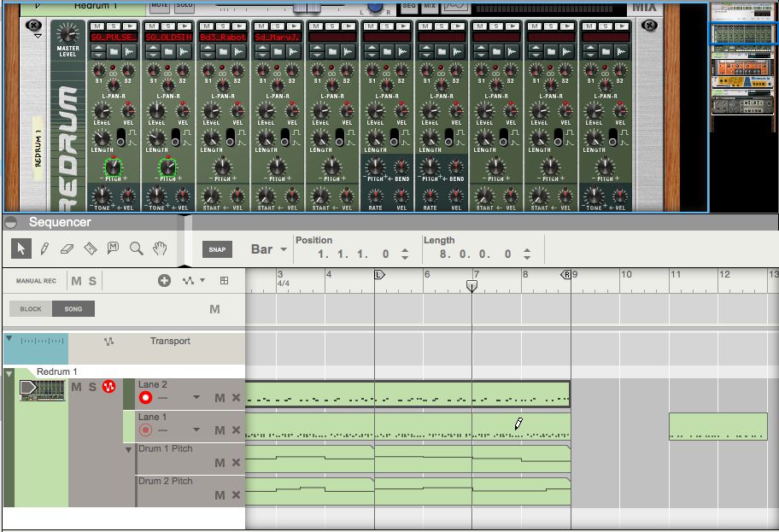Select the Hand tool
This screenshot has width=779, height=532.
pyautogui.click(x=160, y=248)
